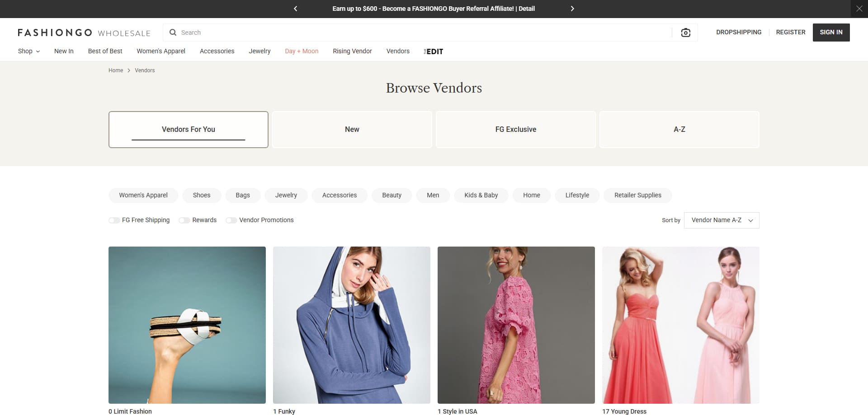This screenshot has height=415, width=868.
Task: Close the top announcement banner
Action: click(x=859, y=9)
